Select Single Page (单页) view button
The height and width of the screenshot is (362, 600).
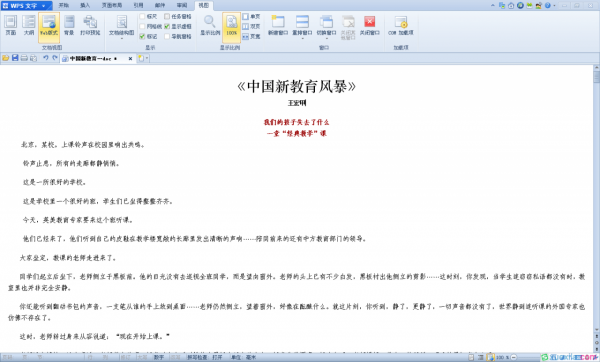point(251,16)
